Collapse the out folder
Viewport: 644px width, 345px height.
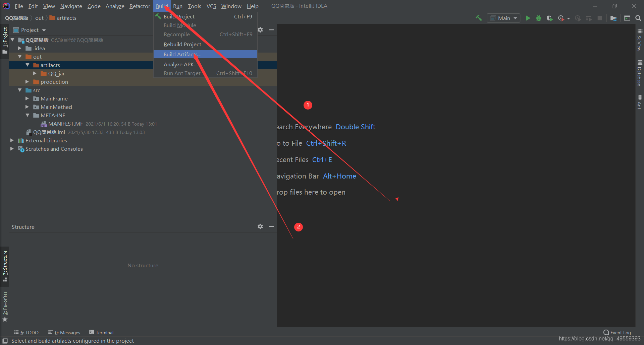tap(20, 57)
